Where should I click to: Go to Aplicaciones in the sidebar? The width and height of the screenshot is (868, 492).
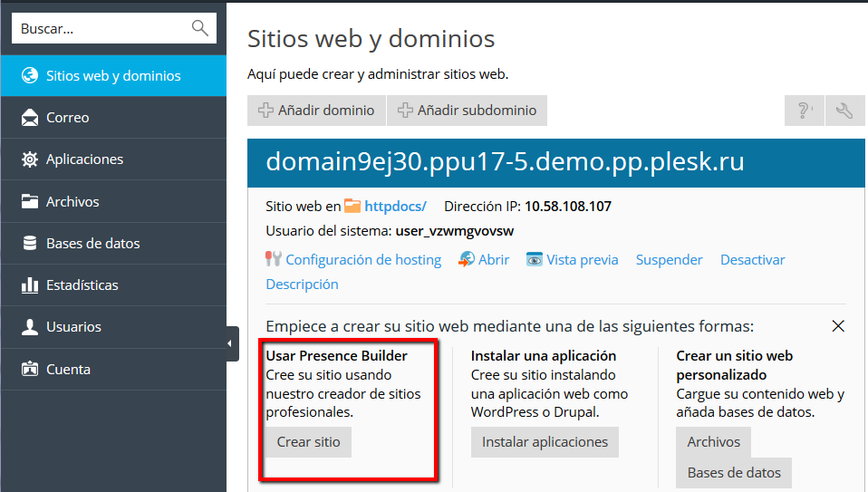tap(84, 159)
